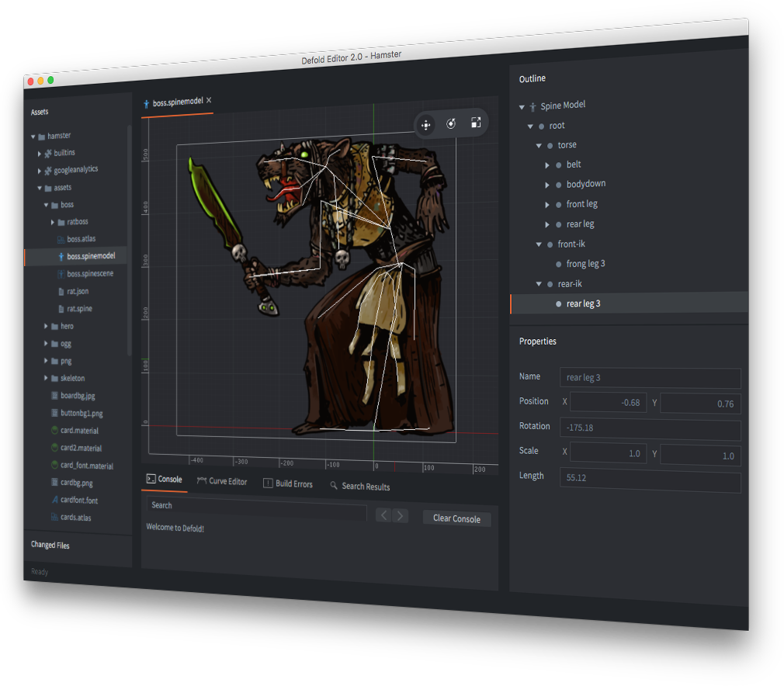Image resolution: width=784 pixels, height=686 pixels.
Task: Click the boardbg.jpg image icon
Action: (x=54, y=396)
